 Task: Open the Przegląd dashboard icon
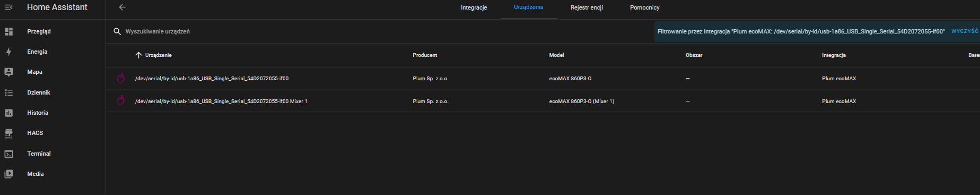[8, 31]
